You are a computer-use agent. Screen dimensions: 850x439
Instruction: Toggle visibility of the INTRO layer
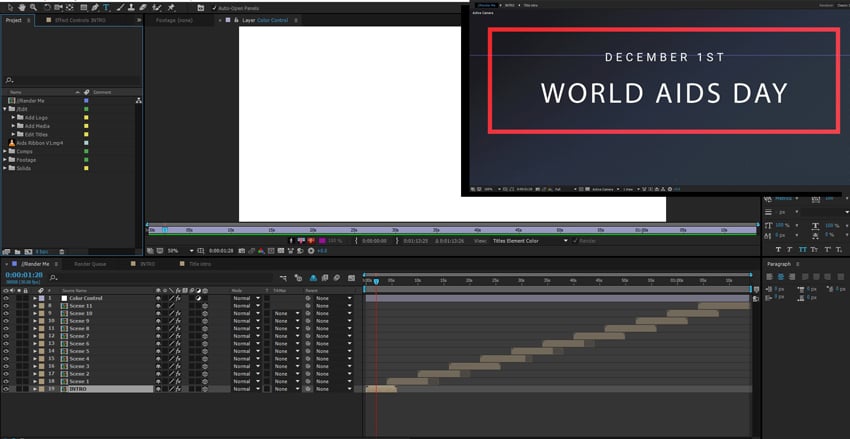tap(6, 389)
